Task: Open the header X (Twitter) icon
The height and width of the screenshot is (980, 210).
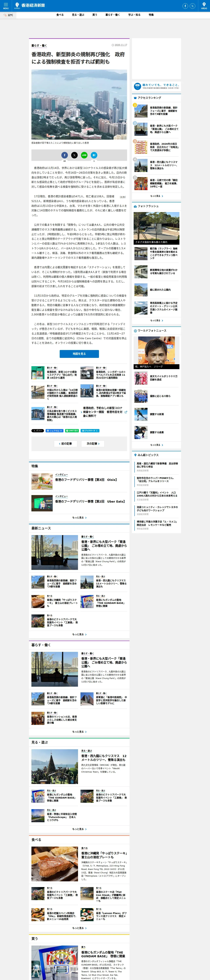Action: pyautogui.click(x=192, y=6)
